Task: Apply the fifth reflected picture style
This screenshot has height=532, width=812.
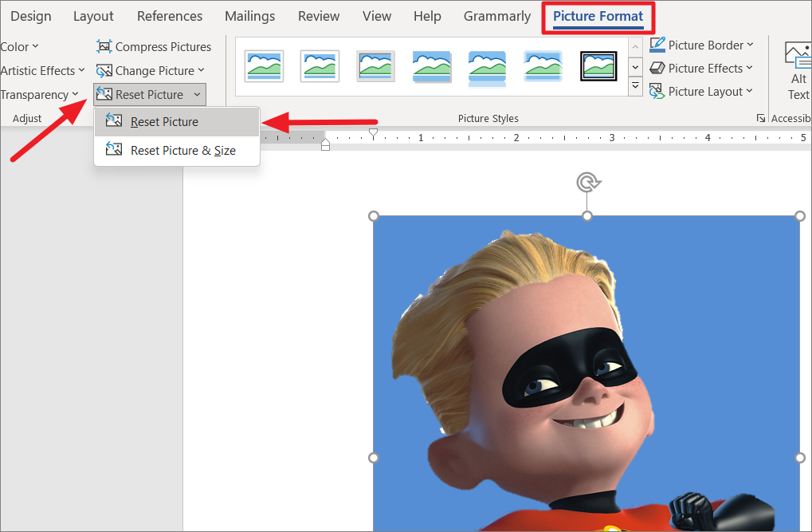Action: point(487,68)
